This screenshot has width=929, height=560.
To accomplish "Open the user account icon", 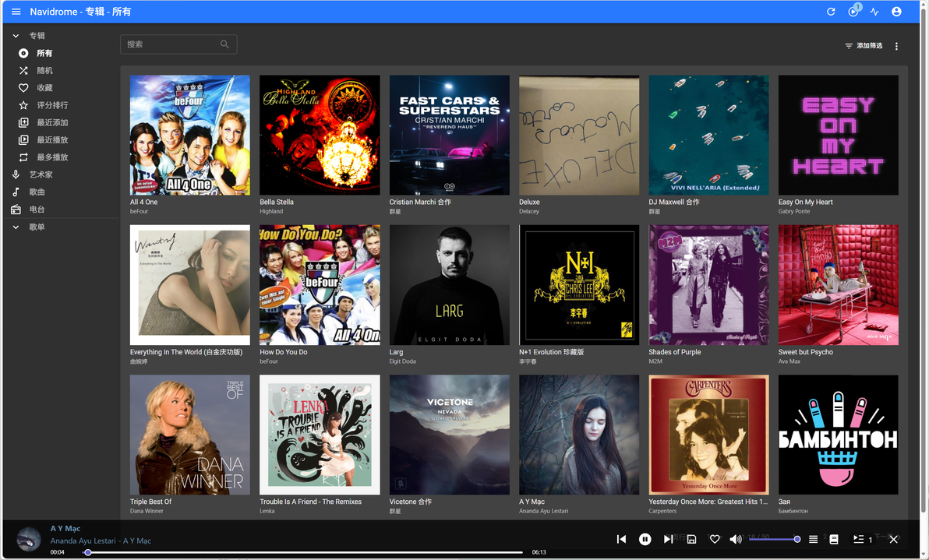I will [896, 11].
